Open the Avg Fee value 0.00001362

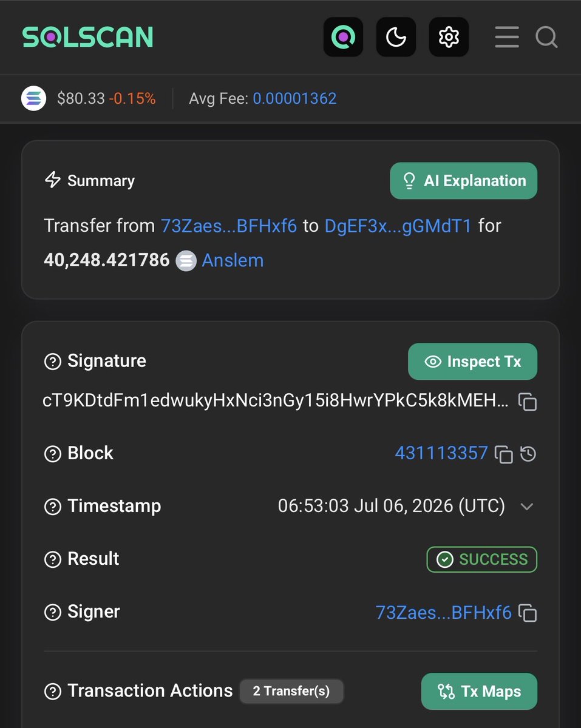(x=294, y=98)
